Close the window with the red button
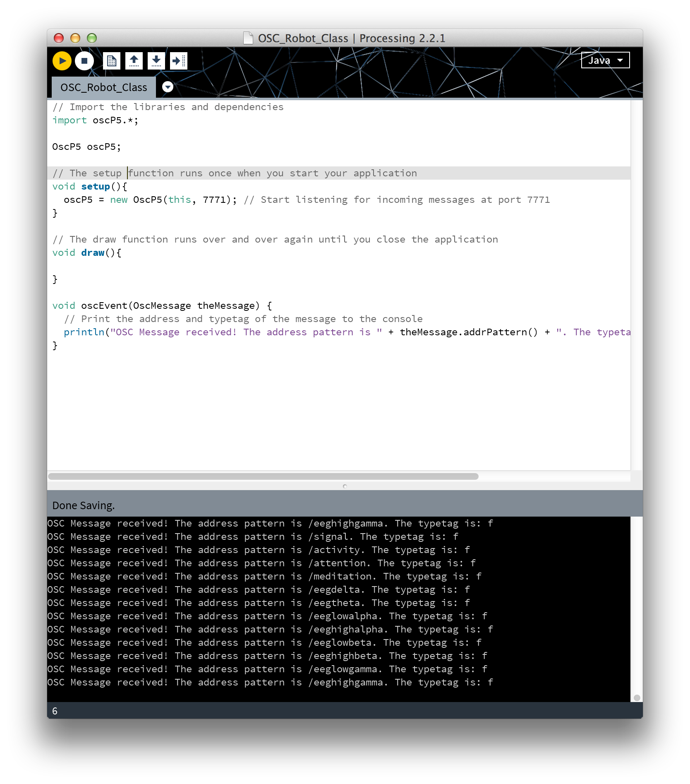Viewport: 690px width, 784px height. [59, 38]
